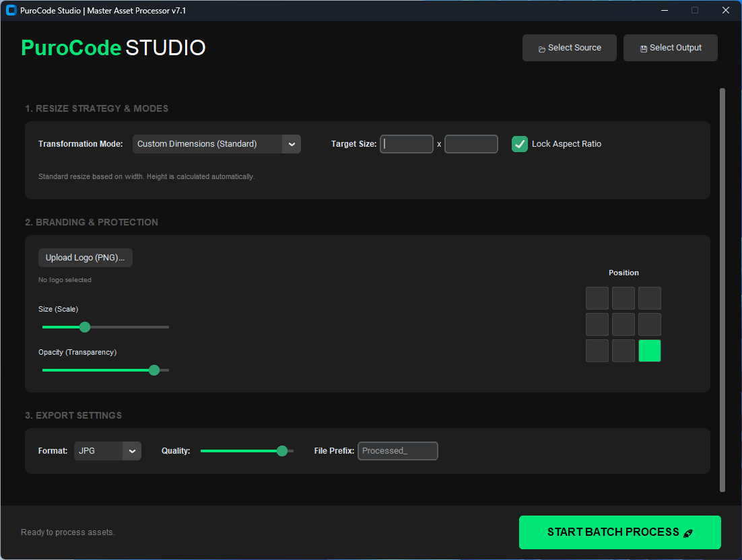Open the Format dropdown
The image size is (742, 560).
(x=107, y=451)
